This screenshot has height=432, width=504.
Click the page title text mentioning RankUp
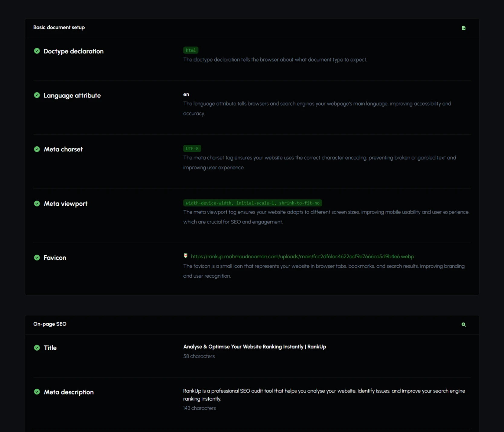click(x=255, y=347)
